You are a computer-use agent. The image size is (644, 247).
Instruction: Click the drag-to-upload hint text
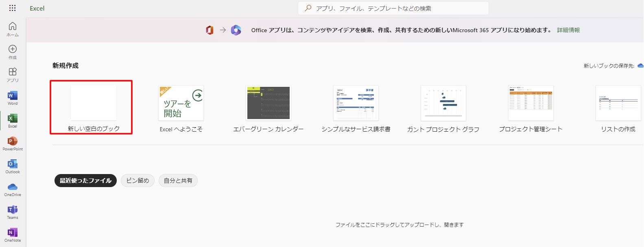point(399,225)
